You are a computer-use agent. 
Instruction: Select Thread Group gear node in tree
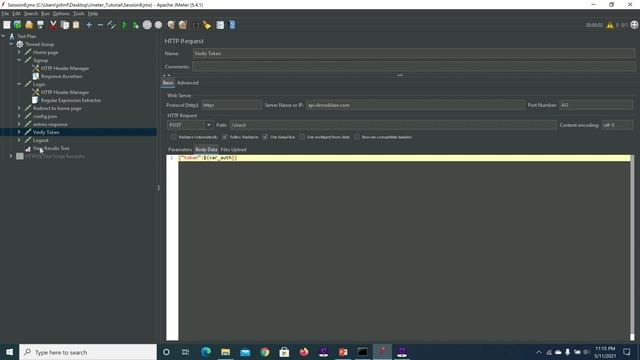[39, 44]
